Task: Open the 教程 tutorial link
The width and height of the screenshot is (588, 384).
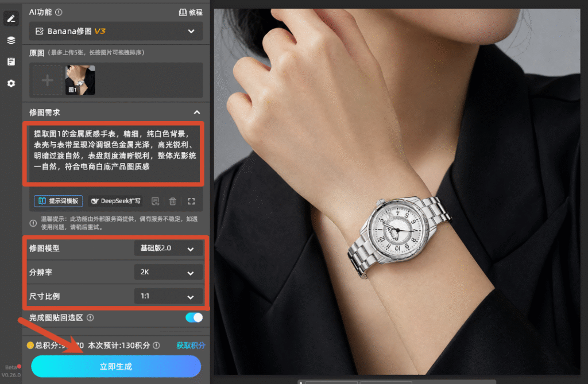Action: point(191,13)
